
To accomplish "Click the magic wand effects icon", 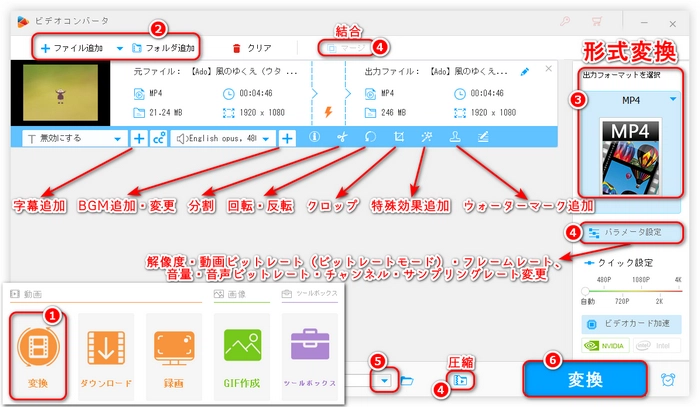I will 427,137.
